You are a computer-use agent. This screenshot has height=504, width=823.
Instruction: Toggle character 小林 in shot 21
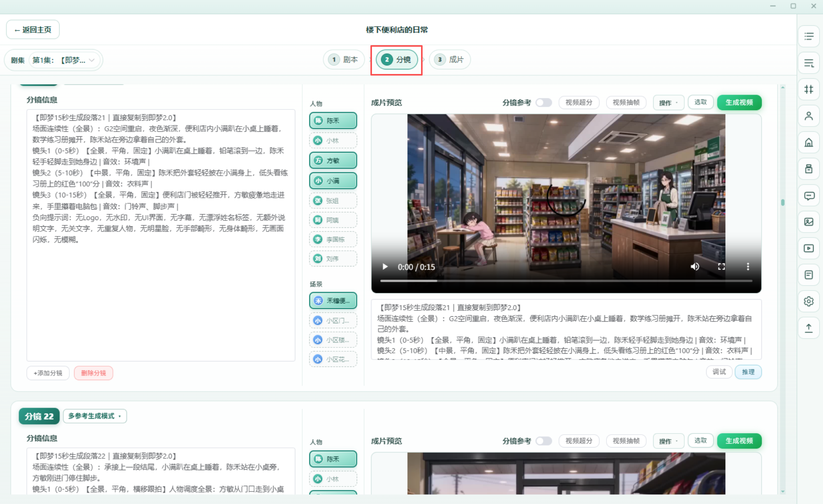point(333,141)
